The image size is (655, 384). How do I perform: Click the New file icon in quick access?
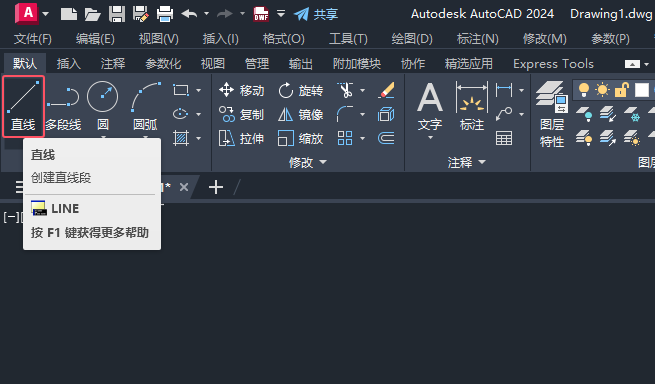coord(69,14)
